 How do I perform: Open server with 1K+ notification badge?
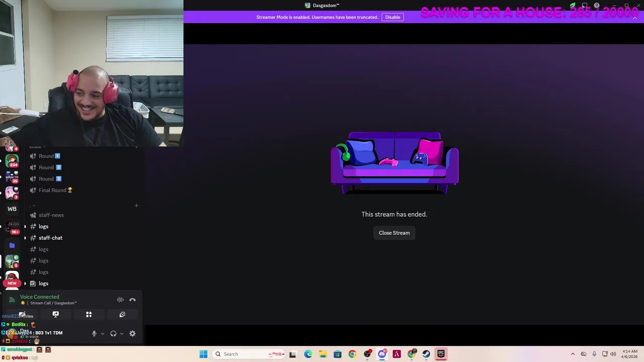(12, 227)
